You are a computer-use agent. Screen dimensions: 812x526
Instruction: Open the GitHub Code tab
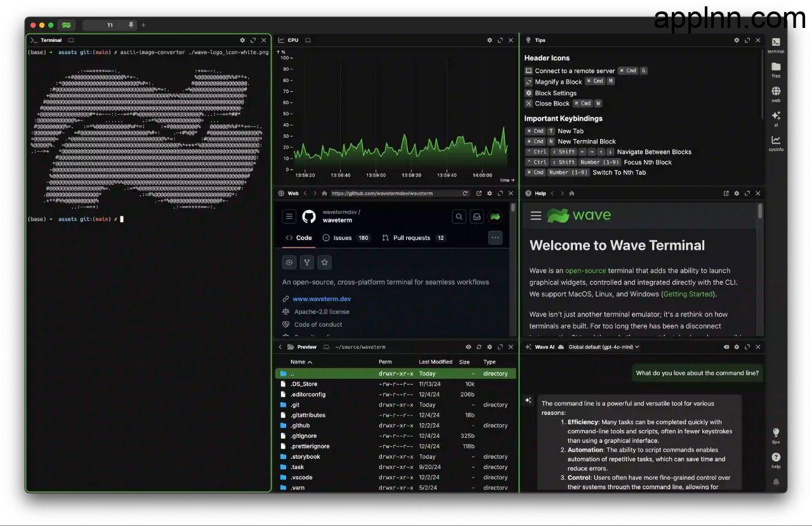(x=298, y=238)
